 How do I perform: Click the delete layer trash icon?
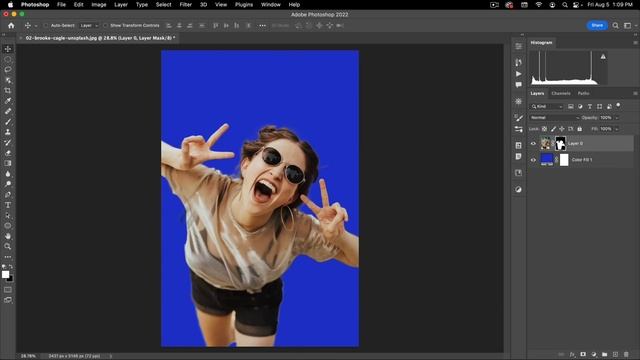coord(626,354)
